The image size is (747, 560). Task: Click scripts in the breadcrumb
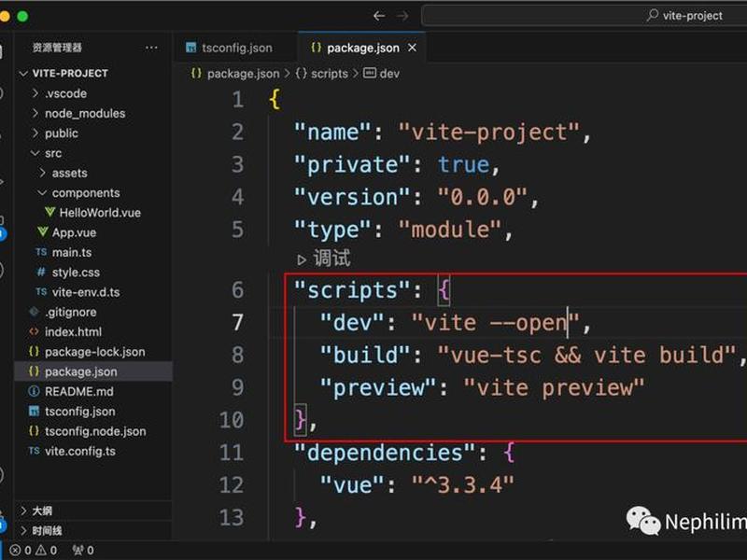point(330,74)
